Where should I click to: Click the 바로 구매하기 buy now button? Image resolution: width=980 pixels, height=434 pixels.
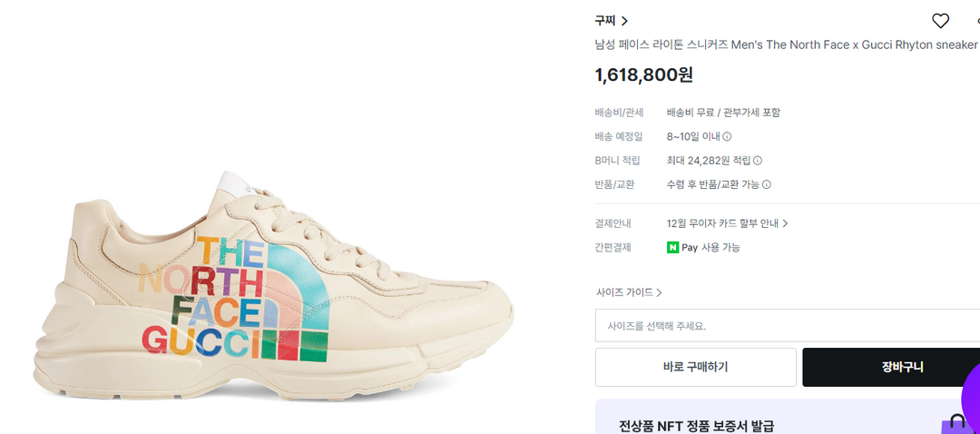696,367
